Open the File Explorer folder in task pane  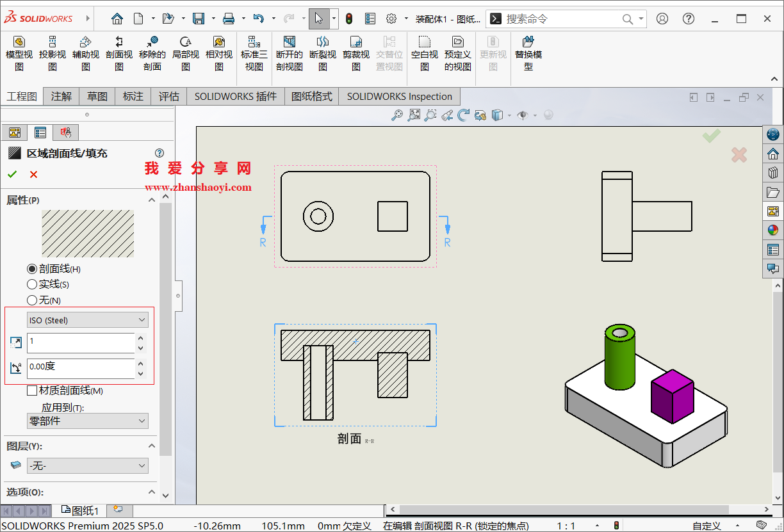tap(773, 192)
